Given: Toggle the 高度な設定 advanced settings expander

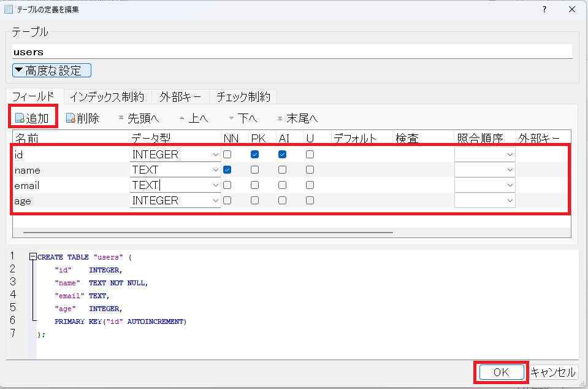Looking at the screenshot, I should 52,70.
